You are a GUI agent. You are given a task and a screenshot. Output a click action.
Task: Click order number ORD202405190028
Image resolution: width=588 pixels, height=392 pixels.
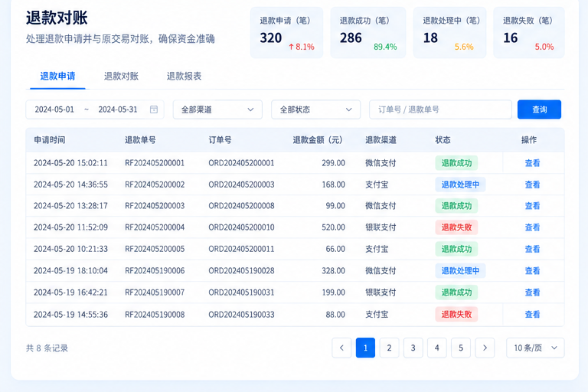241,271
